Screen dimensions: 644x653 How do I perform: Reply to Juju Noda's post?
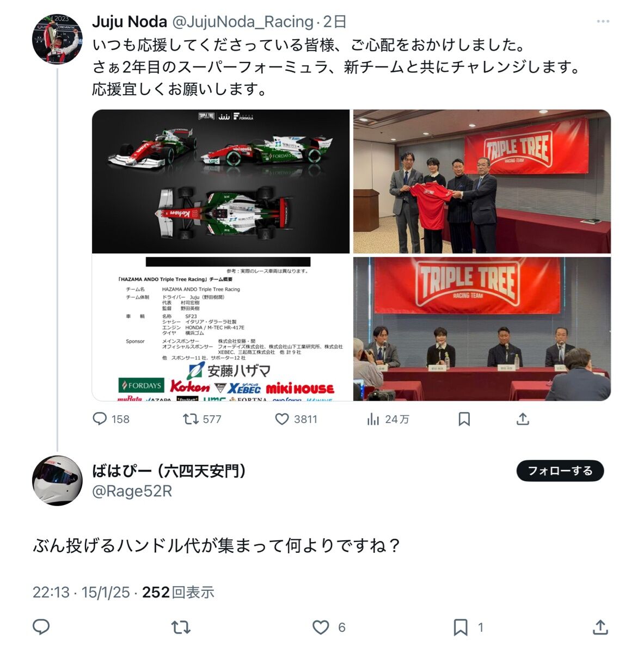[x=111, y=419]
